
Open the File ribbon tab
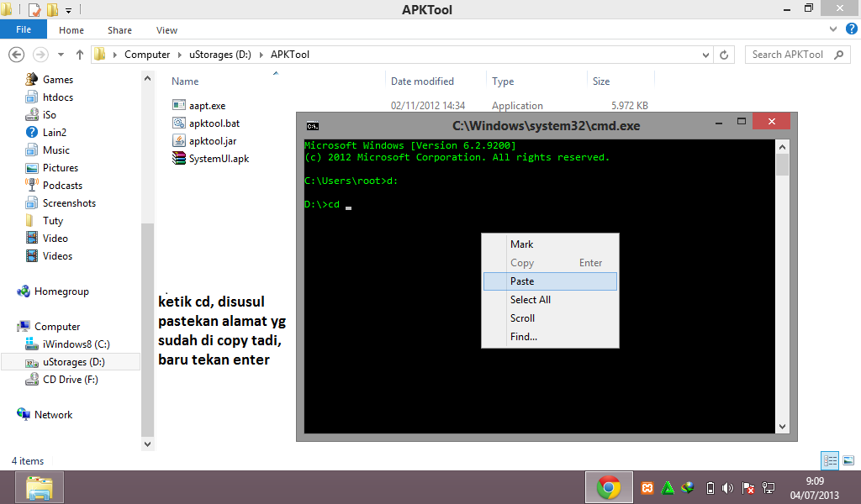[23, 29]
